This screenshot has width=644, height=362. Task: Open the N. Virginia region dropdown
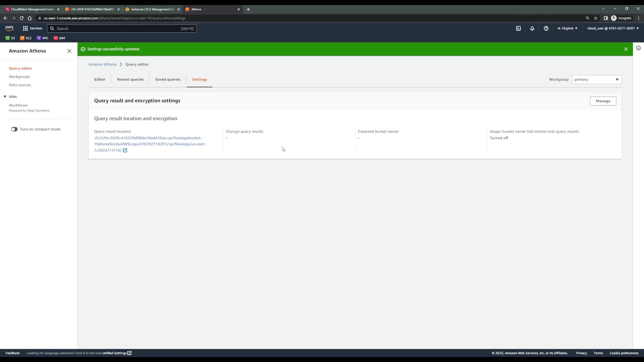pos(567,28)
